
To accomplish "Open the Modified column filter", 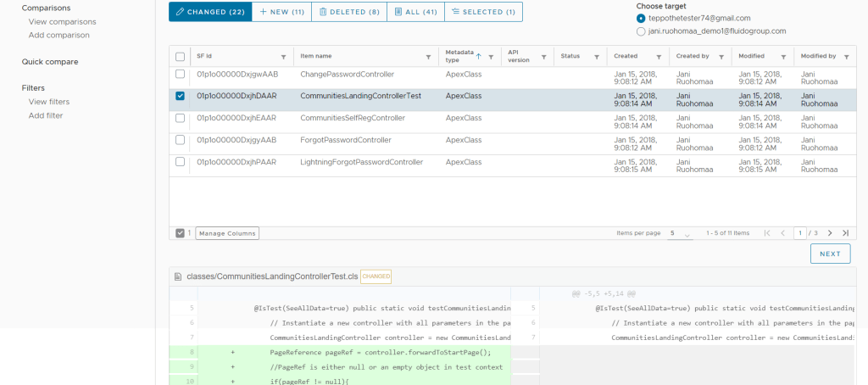I will pyautogui.click(x=783, y=57).
